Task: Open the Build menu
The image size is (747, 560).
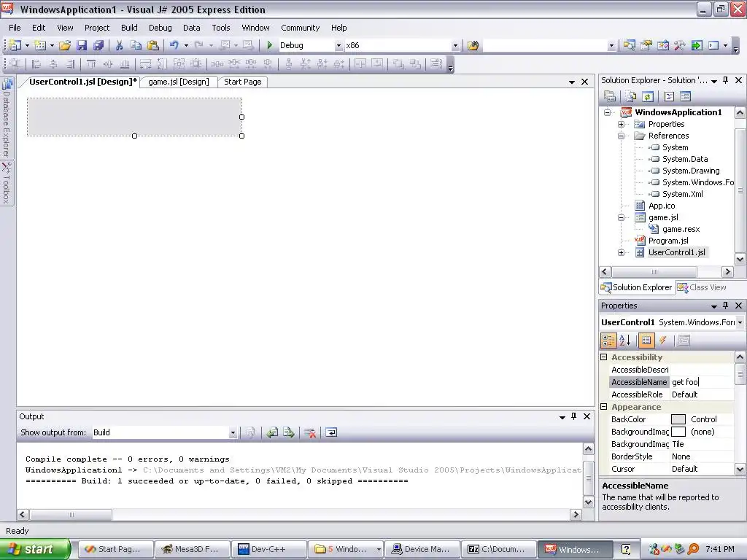Action: (129, 28)
